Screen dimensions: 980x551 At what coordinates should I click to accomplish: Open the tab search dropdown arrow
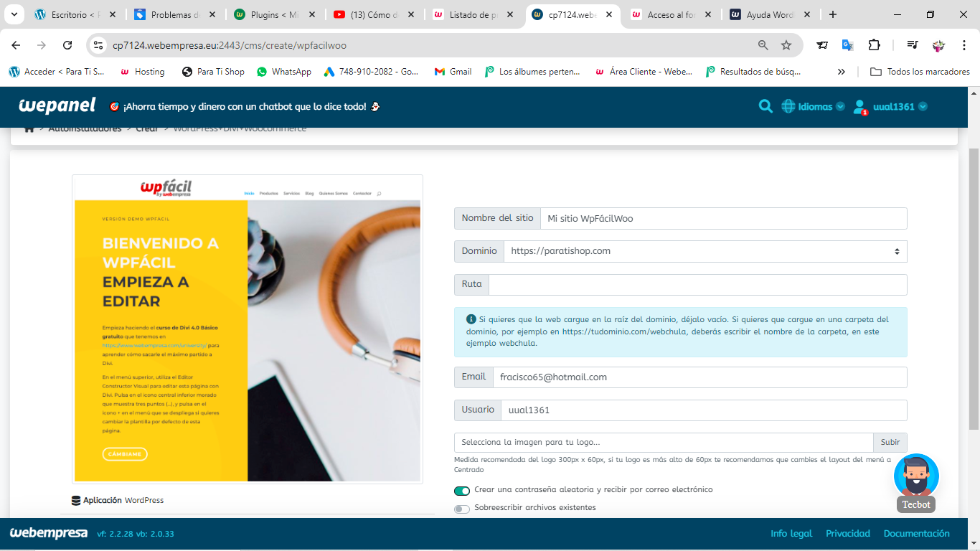click(16, 14)
